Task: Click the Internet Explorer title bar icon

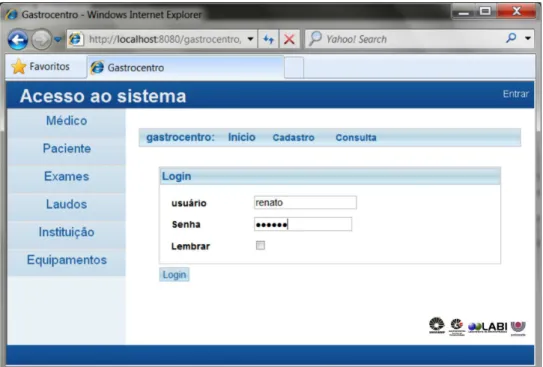Action: tap(12, 15)
